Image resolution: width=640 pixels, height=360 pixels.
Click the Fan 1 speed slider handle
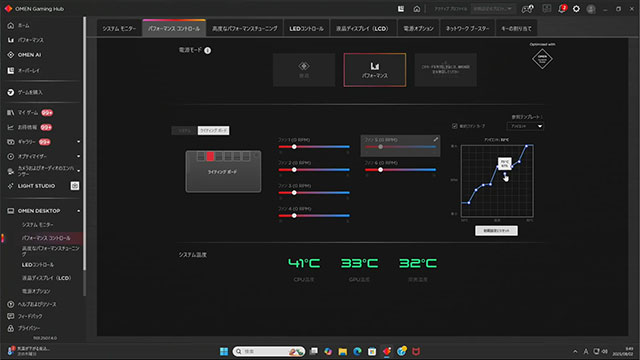coord(294,147)
